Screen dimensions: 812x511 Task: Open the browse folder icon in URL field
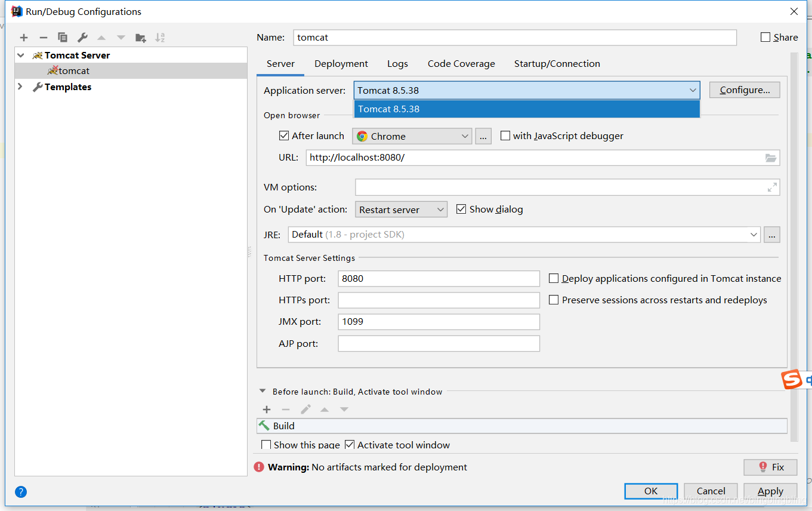771,158
